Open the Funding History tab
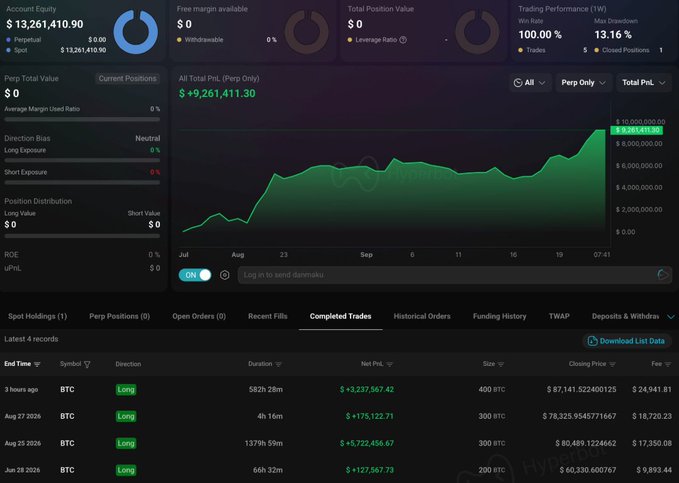The width and height of the screenshot is (679, 483). [499, 316]
